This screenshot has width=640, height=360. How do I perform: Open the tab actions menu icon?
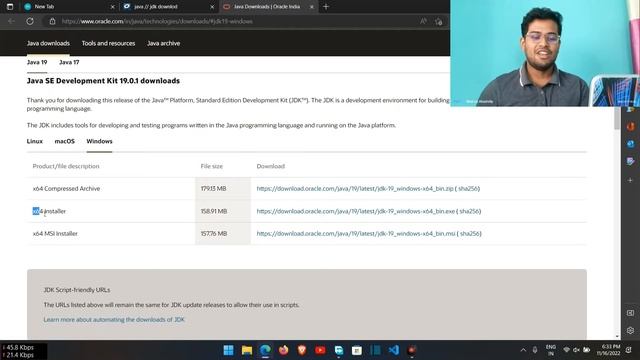(10, 7)
